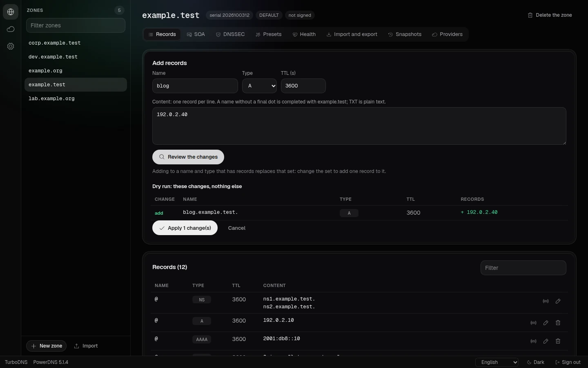Open the Health tab
Viewport: 588px width, 368px height.
click(304, 34)
